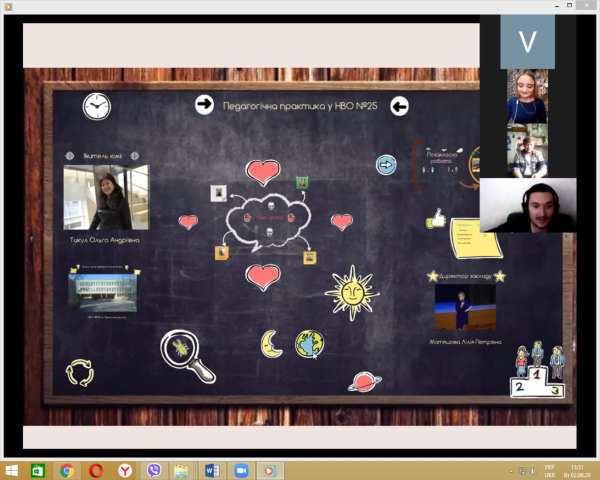Open the director Матяшова photo
This screenshot has height=480, width=600.
point(464,307)
